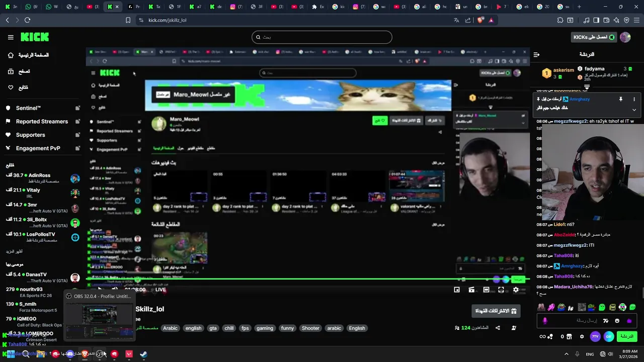This screenshot has height=362, width=644.
Task: Open the user profile avatar menu
Action: pos(625,37)
